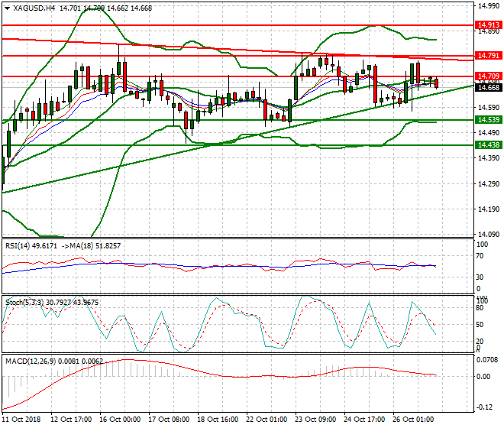The height and width of the screenshot is (428, 504).
Task: Click the 17 Oct 08:00 time label
Action: (x=169, y=420)
